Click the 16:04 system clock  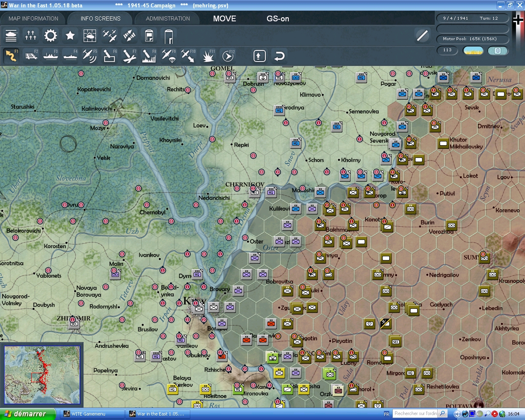point(514,414)
